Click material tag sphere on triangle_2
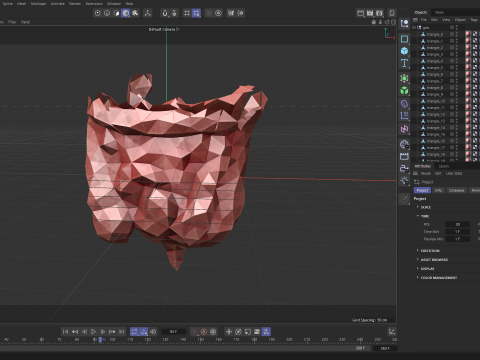Viewport: 480px width, 360px height. pos(468,48)
